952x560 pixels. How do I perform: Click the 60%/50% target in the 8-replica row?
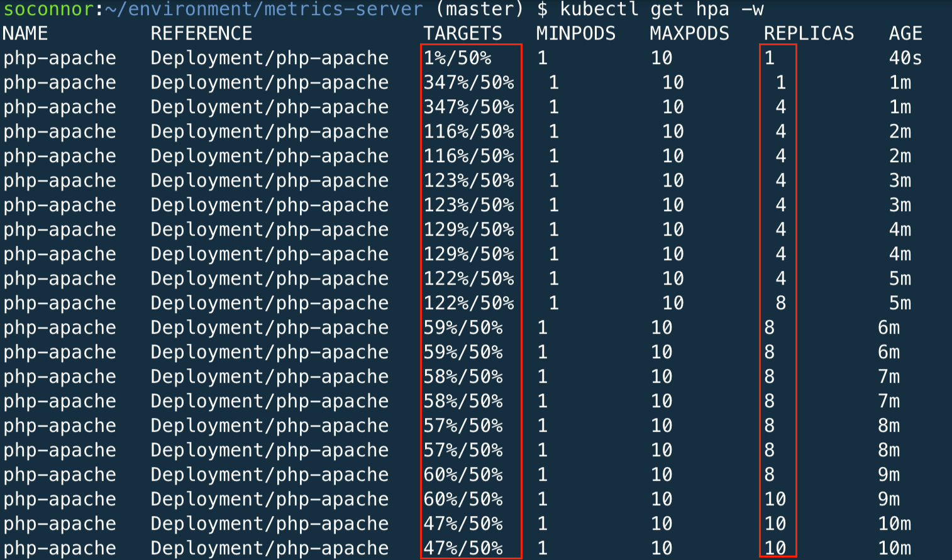pyautogui.click(x=463, y=475)
